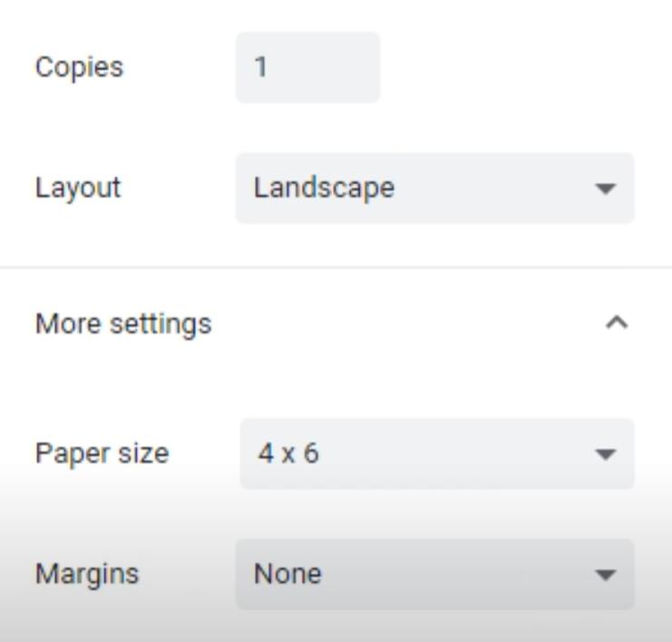Click the Paper size label
This screenshot has height=642, width=672.
point(102,453)
